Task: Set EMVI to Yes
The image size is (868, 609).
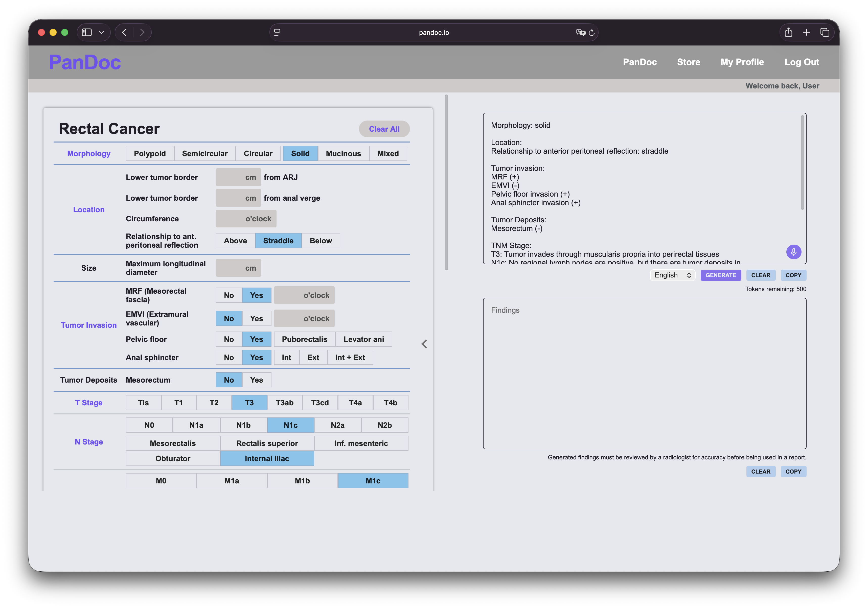Action: click(x=256, y=318)
